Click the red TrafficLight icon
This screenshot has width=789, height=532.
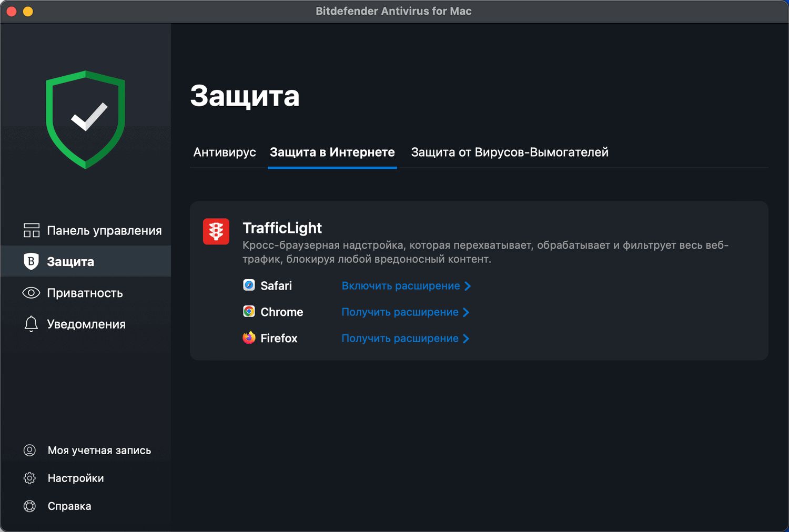216,231
